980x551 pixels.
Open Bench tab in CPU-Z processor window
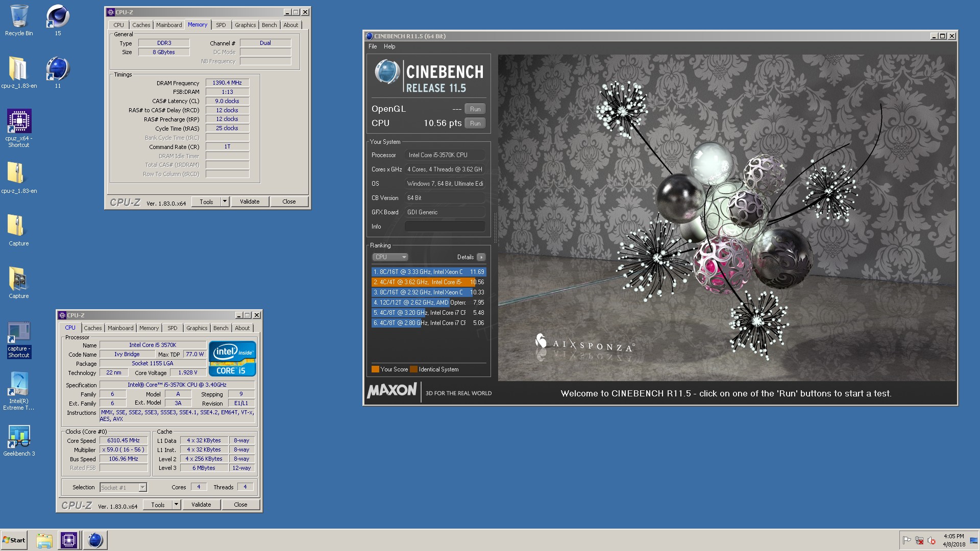pyautogui.click(x=220, y=328)
